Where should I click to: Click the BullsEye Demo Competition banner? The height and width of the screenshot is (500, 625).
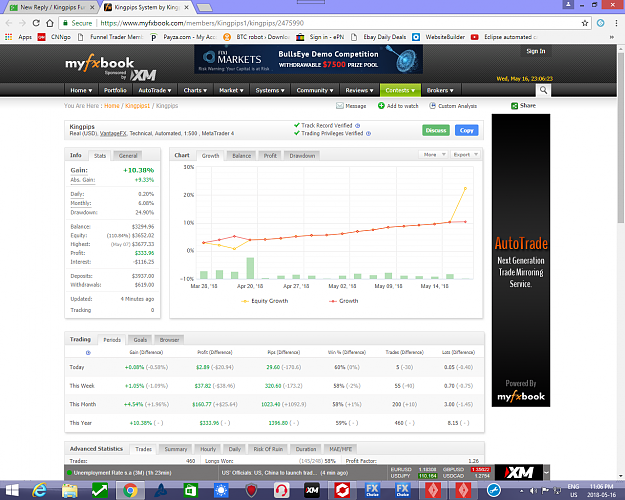[x=309, y=59]
